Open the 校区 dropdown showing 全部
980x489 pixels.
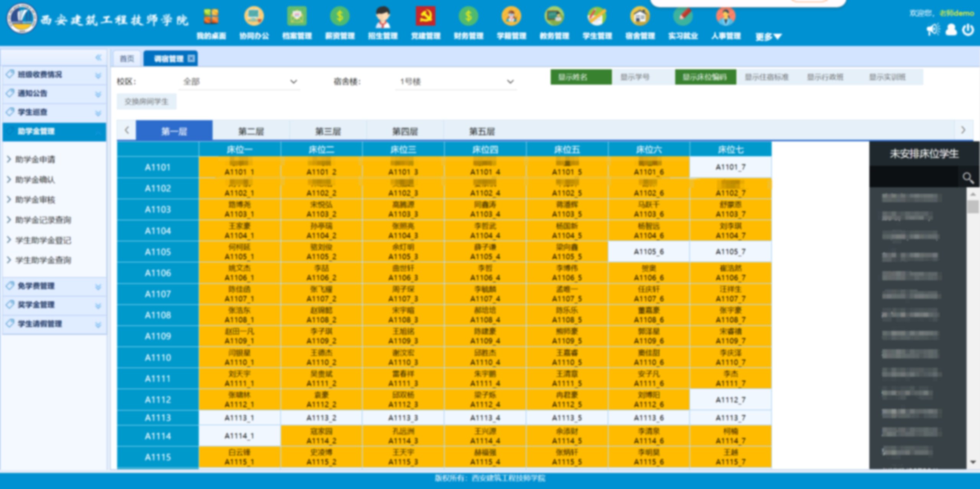pyautogui.click(x=240, y=82)
